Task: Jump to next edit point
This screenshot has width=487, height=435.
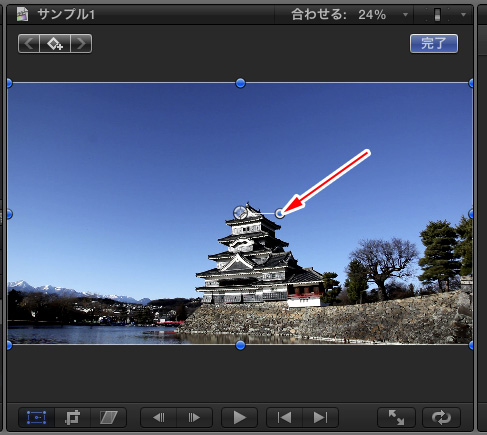Action: click(x=320, y=417)
